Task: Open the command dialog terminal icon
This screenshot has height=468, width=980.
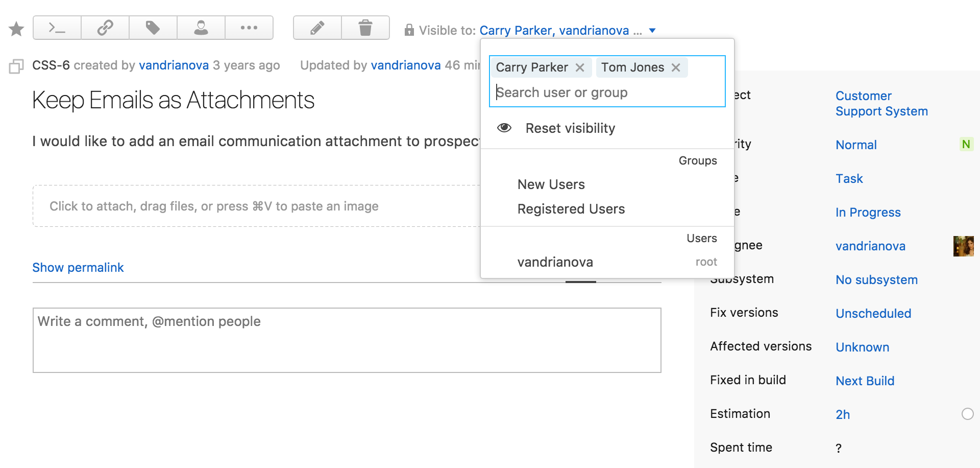Action: [57, 28]
